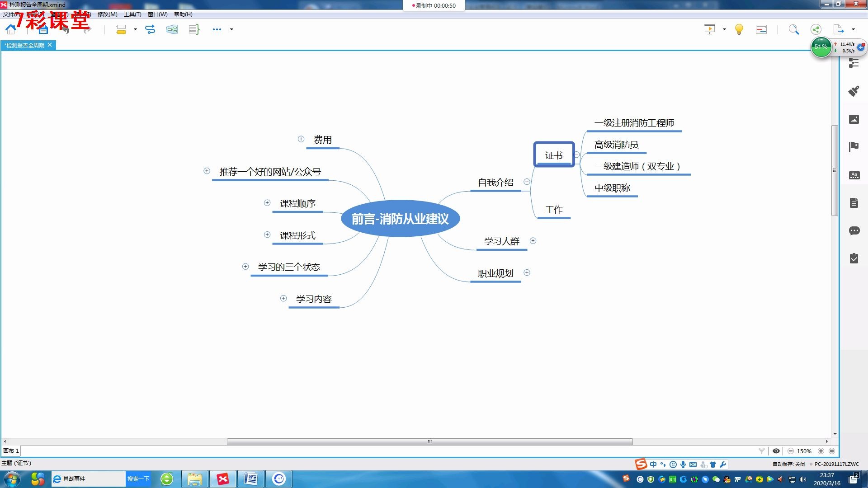Add a relationship with the blue arrow icon
Viewport: 868px width, 488px height.
(150, 29)
